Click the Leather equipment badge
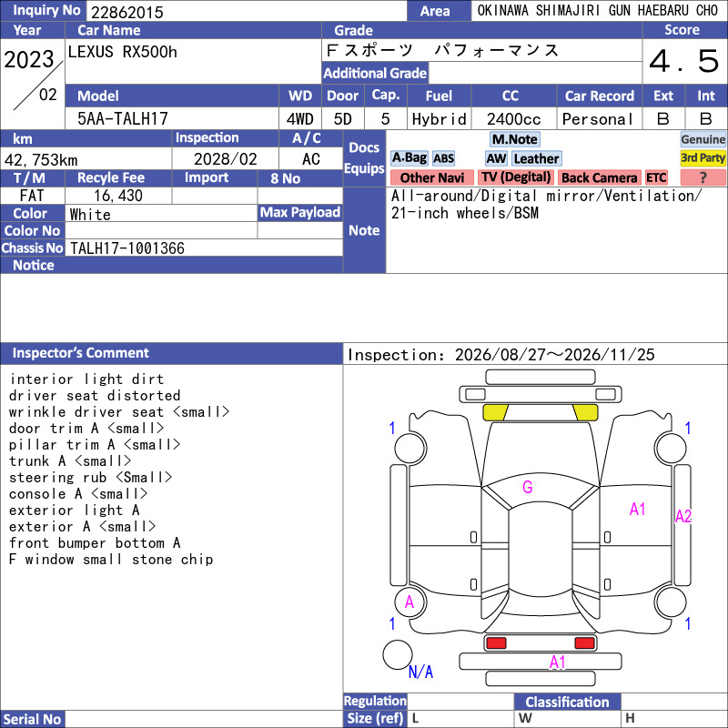This screenshot has height=728, width=728. tap(537, 158)
